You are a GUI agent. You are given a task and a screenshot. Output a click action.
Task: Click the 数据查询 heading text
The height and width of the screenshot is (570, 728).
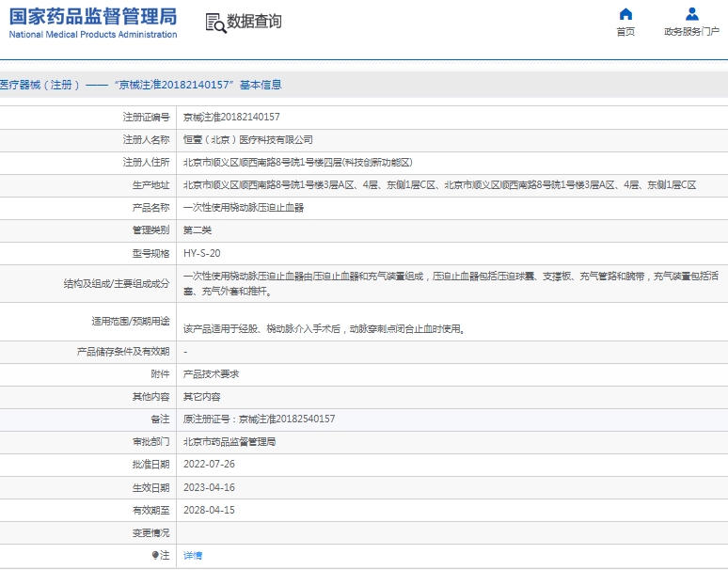[254, 22]
